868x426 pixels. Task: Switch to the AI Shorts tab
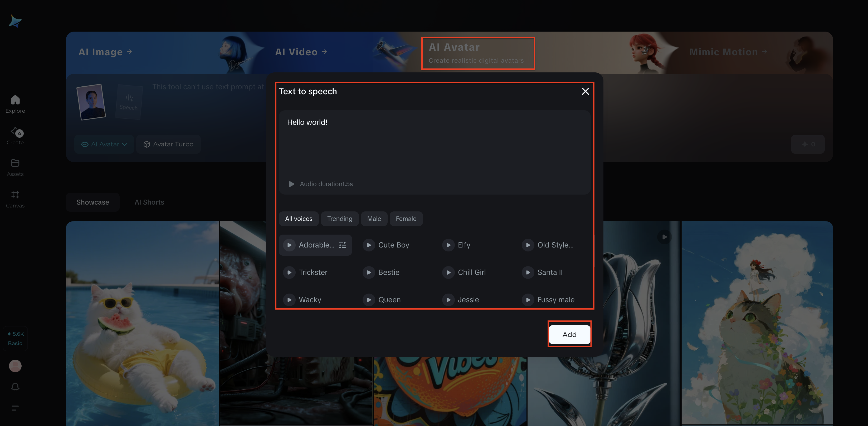(x=149, y=202)
